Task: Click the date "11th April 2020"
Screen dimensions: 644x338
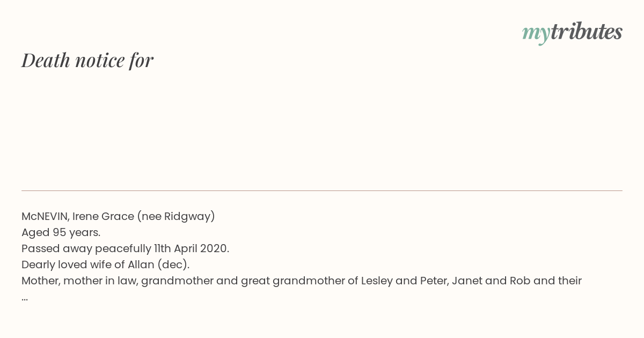Action: pos(191,248)
